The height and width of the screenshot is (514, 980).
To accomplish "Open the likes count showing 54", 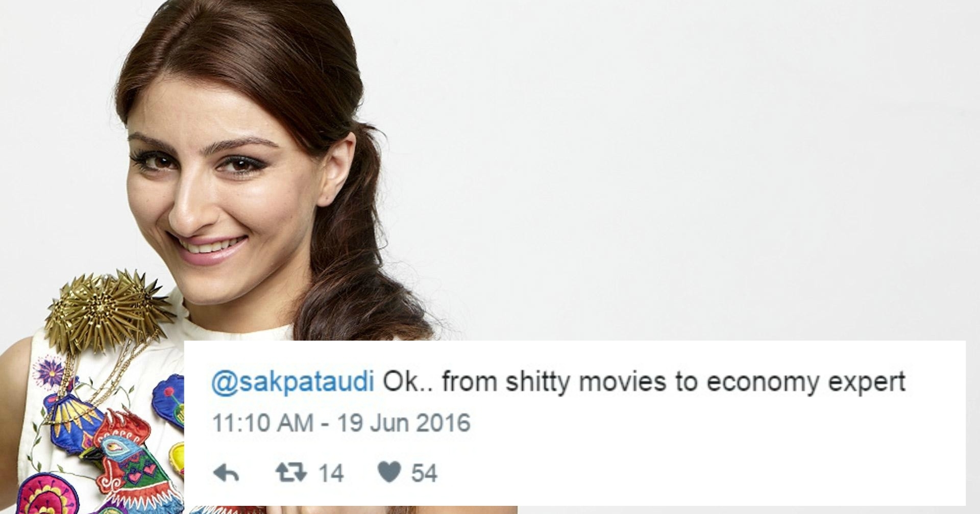I will [425, 473].
